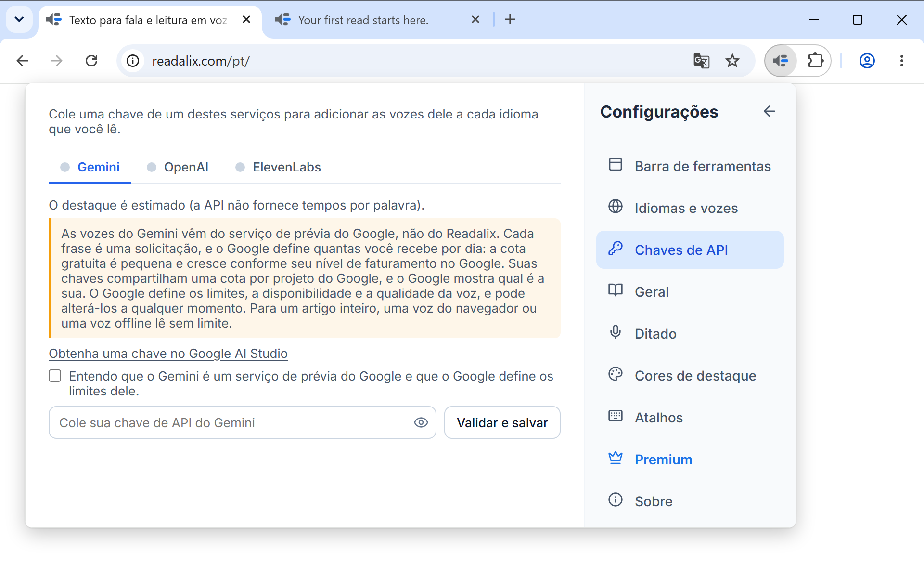Open Idiomas e vozes settings

click(x=690, y=208)
